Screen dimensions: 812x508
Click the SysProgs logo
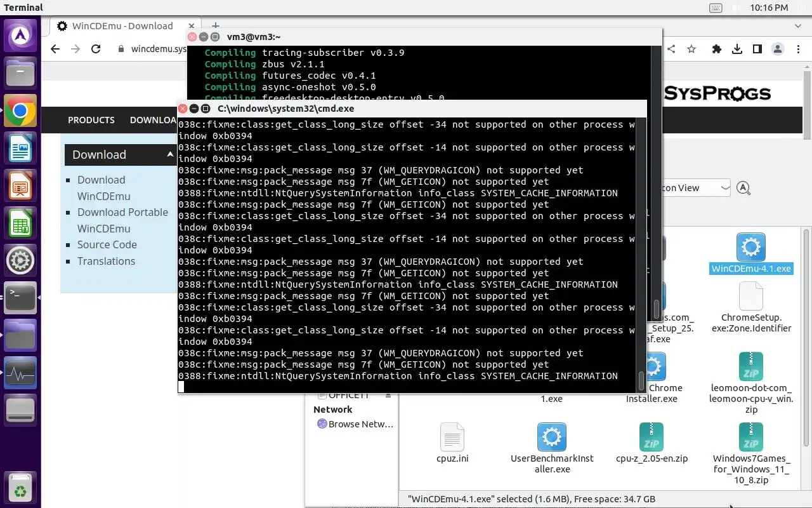click(717, 94)
